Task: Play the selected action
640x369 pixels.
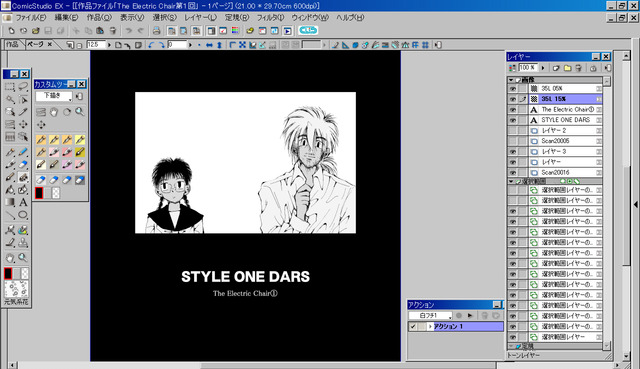Action: pyautogui.click(x=470, y=316)
